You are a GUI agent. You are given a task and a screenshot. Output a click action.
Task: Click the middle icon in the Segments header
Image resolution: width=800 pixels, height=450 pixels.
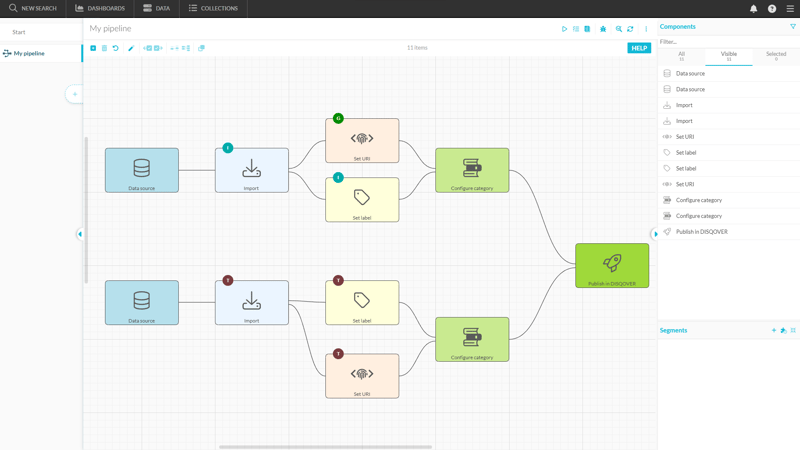[x=784, y=331]
